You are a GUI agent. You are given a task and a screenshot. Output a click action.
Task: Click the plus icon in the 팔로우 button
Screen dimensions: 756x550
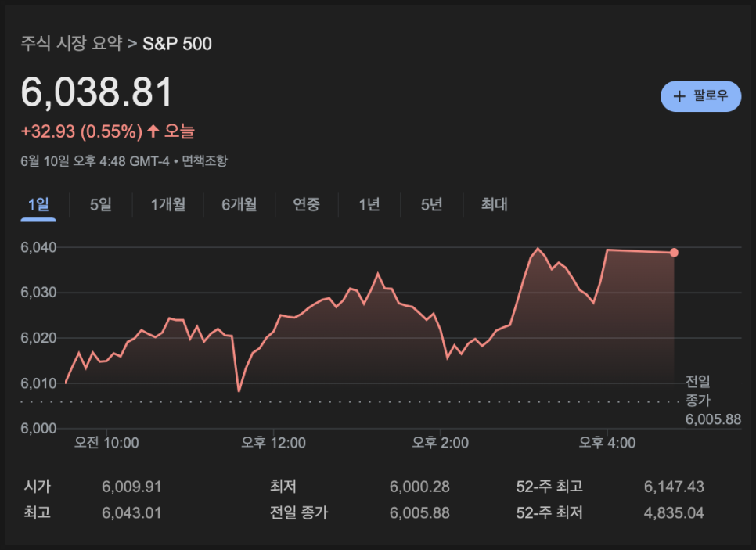point(679,96)
